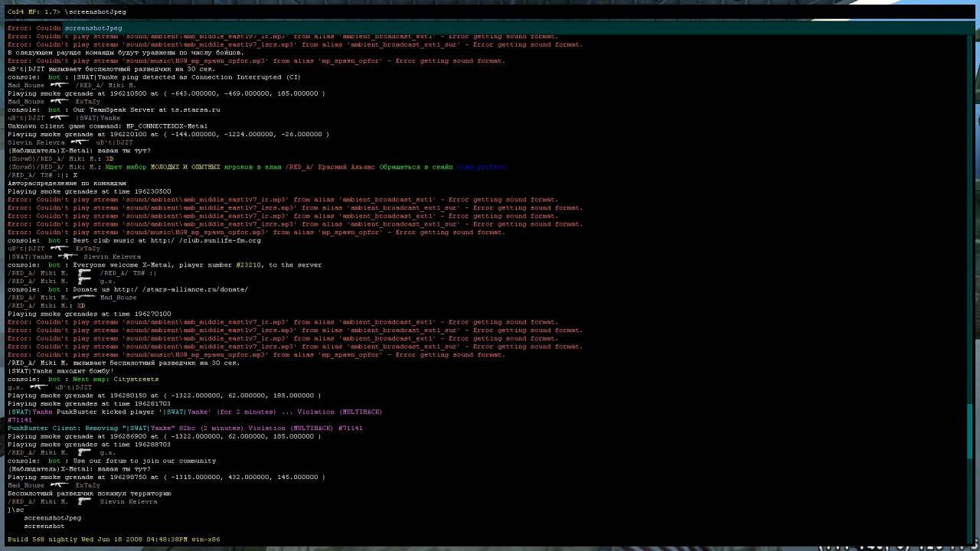Click the "PunkBuster Client: Removing" line
Image resolution: width=980 pixels, height=551 pixels.
click(185, 428)
